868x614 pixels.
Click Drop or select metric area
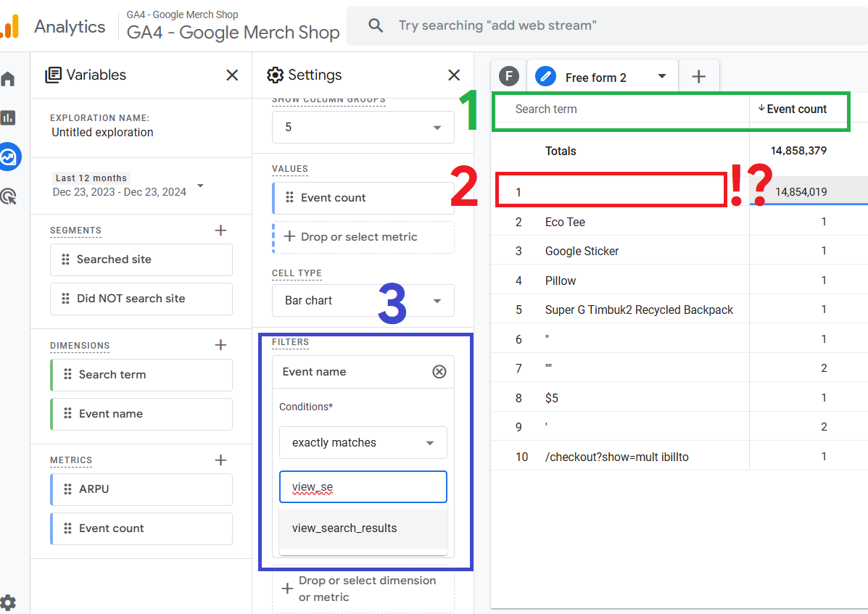coord(363,237)
